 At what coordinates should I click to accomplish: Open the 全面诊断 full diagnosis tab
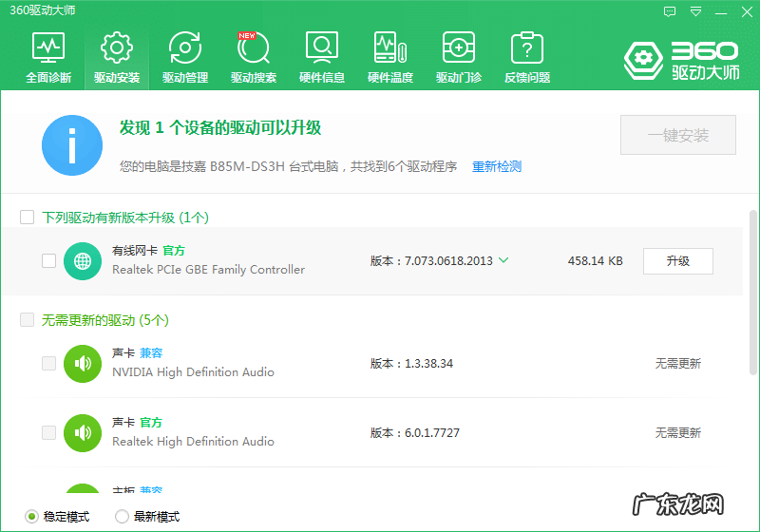[48, 57]
